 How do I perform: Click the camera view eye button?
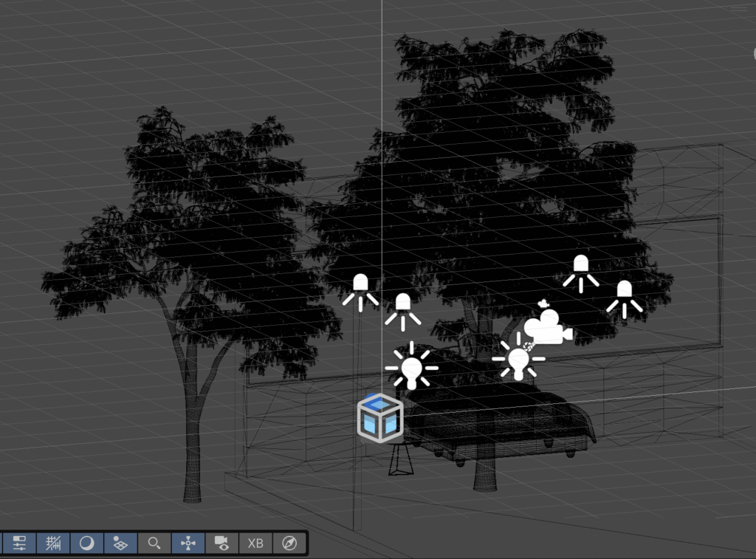tap(221, 543)
